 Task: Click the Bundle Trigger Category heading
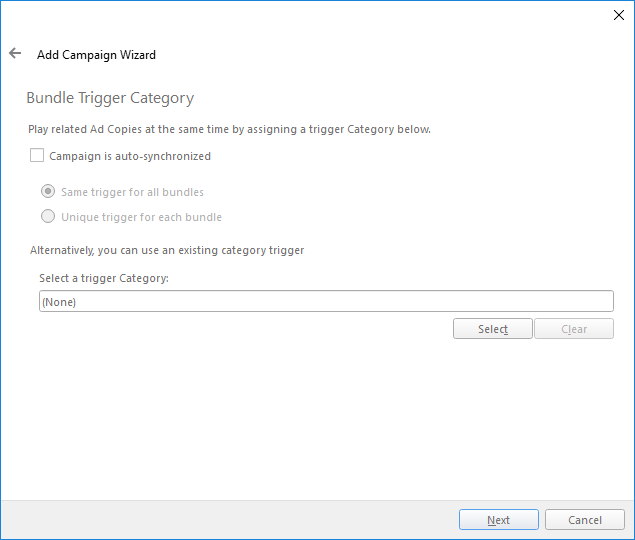[110, 98]
